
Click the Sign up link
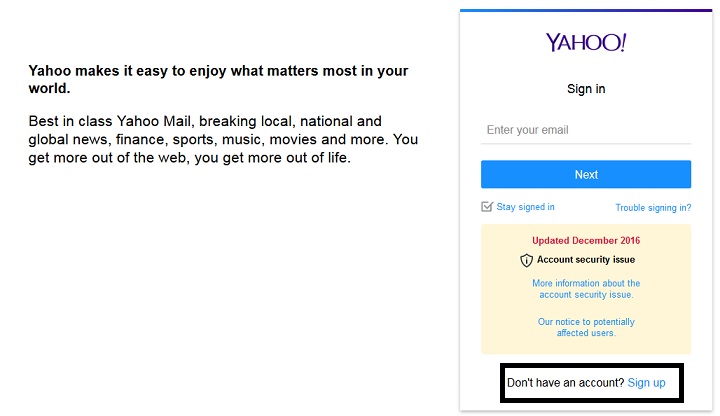coord(646,383)
